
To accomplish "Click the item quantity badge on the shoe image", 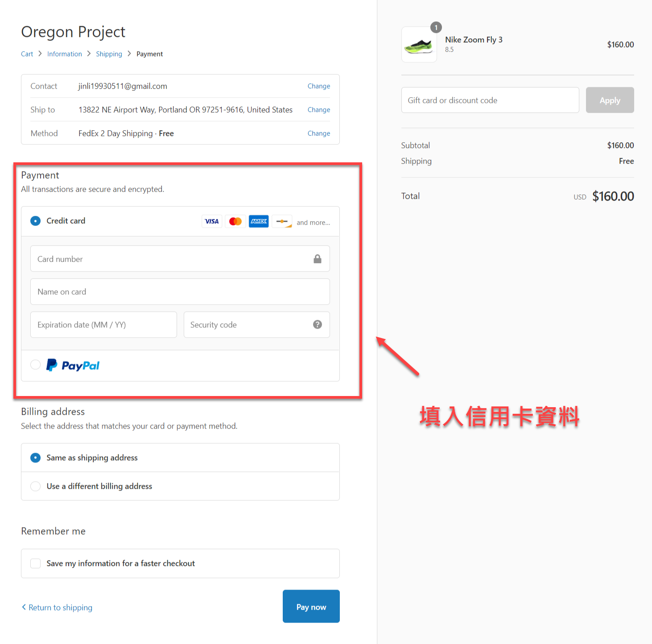I will [436, 28].
